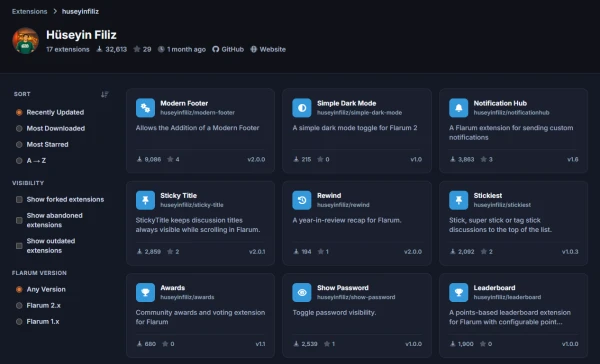Viewport: 600px width, 364px height.
Task: Click Sticky Title version v2.0.1
Action: point(257,251)
